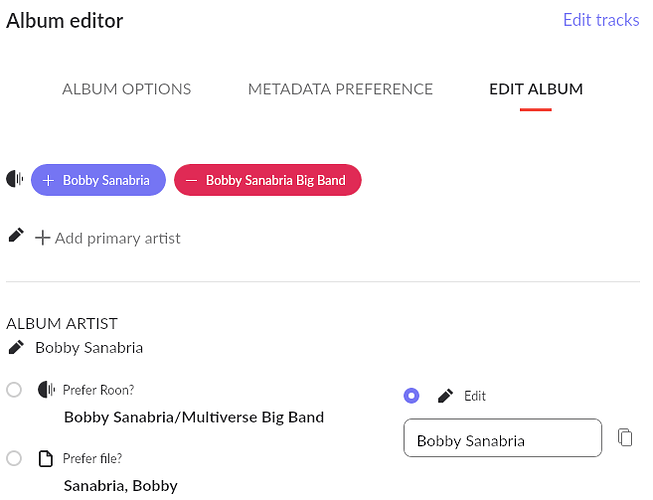Select the Edit radio button
This screenshot has width=653, height=500.
pos(411,395)
